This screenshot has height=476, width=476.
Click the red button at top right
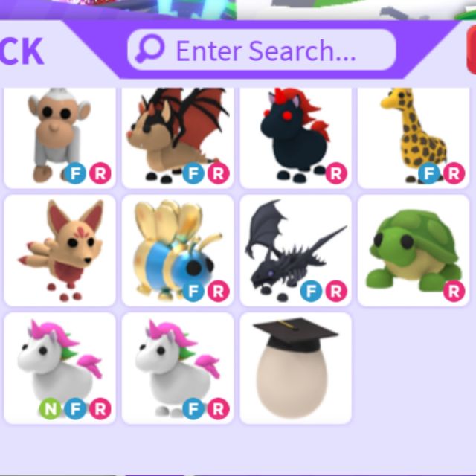coord(472,50)
